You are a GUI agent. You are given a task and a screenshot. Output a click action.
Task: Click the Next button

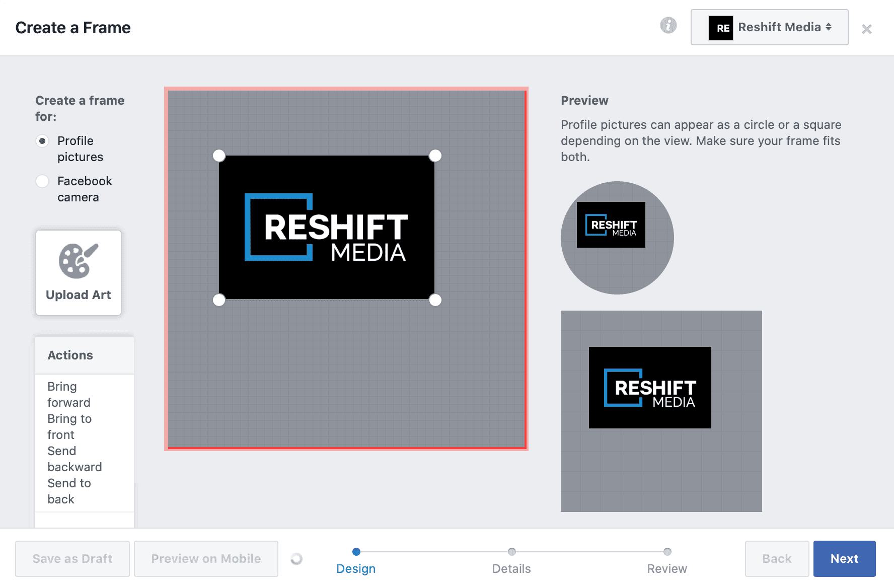pyautogui.click(x=844, y=558)
